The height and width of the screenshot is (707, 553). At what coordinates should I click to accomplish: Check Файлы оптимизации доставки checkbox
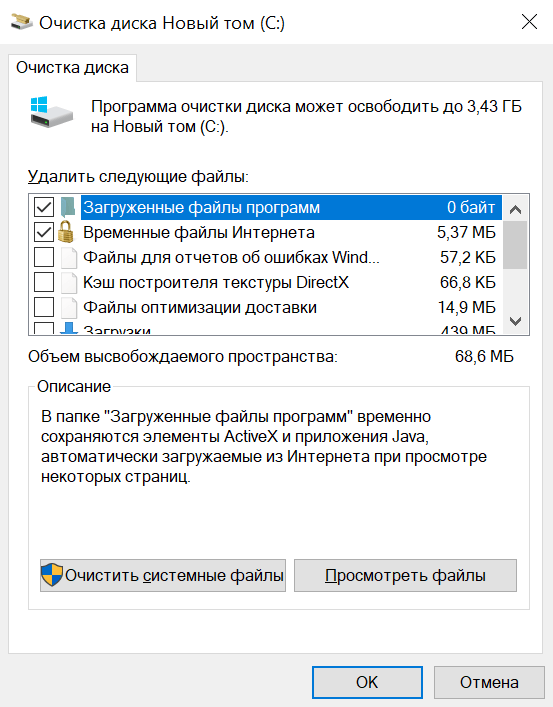tap(44, 308)
